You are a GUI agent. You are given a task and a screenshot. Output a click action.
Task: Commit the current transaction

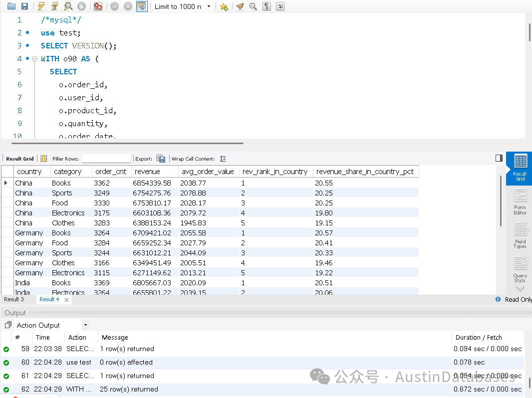(x=115, y=6)
